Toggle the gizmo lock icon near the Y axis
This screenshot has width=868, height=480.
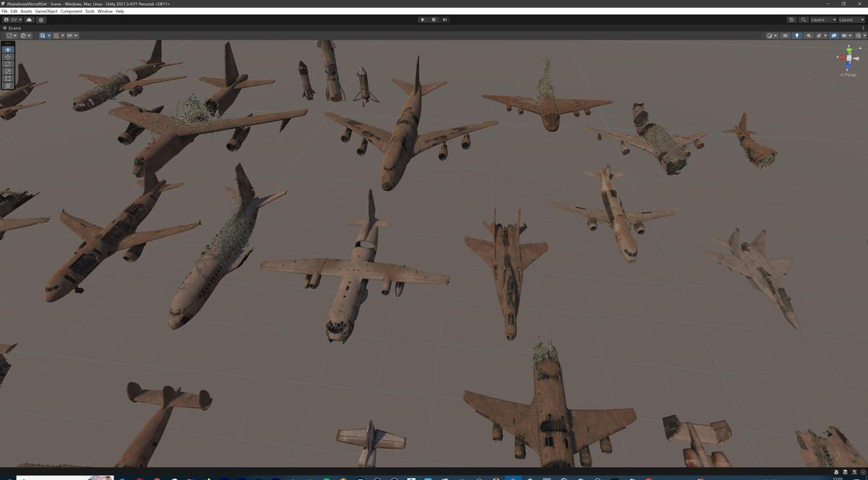click(860, 48)
